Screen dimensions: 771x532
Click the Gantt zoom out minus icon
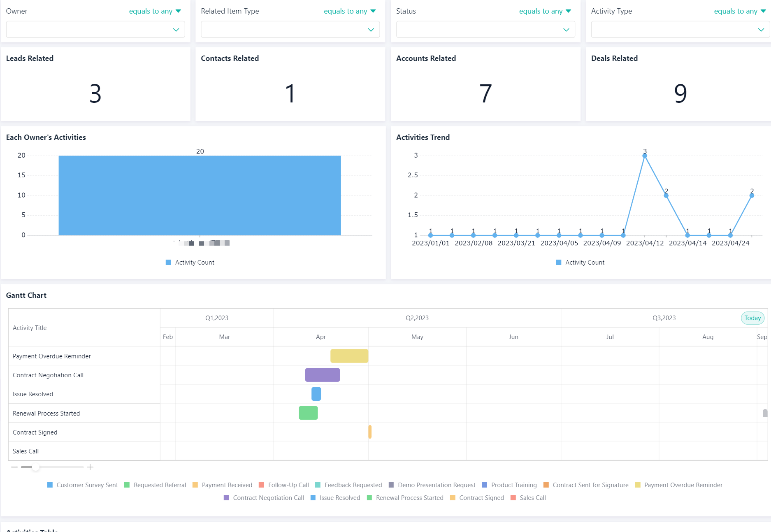[x=14, y=467]
